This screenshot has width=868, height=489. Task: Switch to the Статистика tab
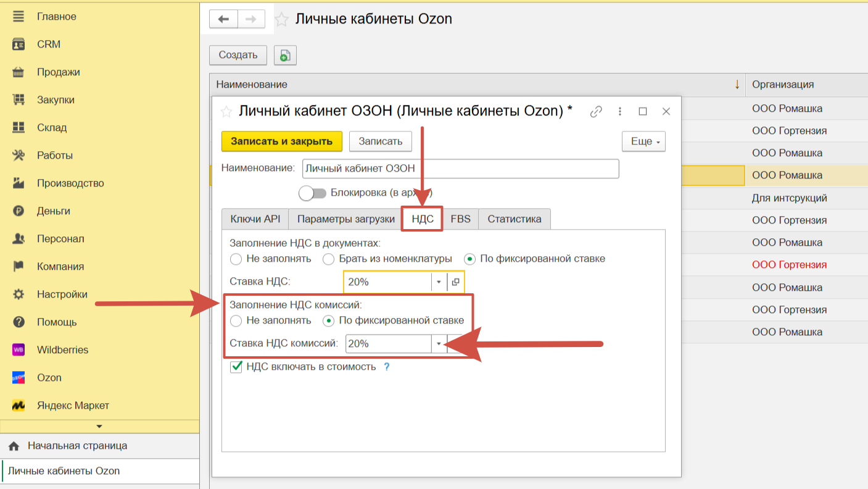(514, 219)
